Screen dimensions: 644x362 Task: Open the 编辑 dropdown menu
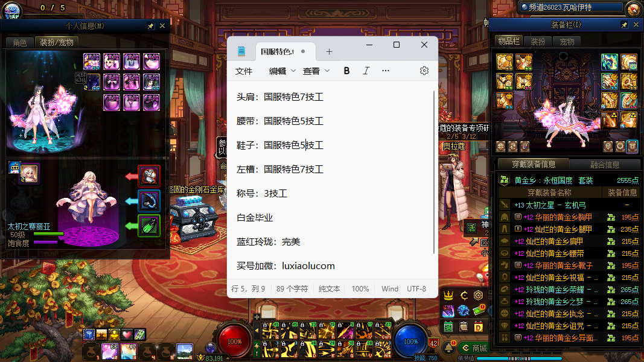click(x=282, y=71)
